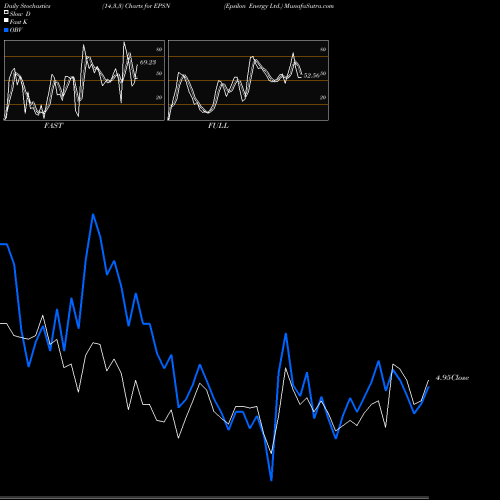Click the 69.23 value in FAST chart

click(x=148, y=62)
